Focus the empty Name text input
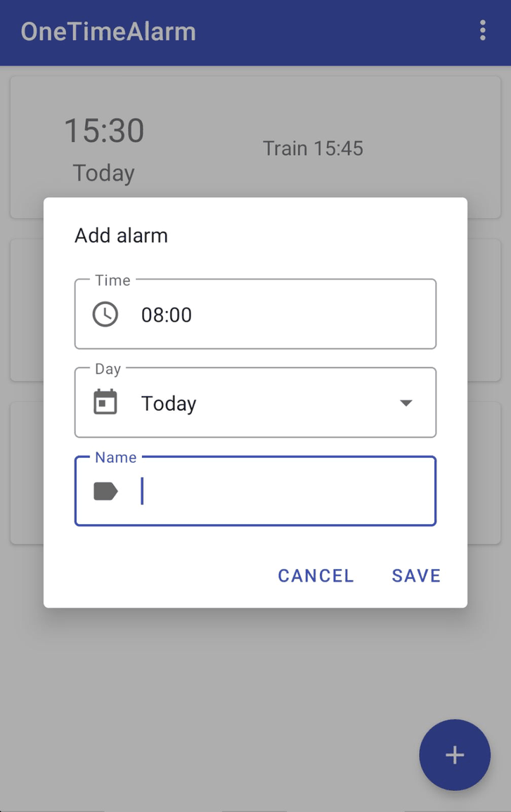This screenshot has width=511, height=812. 281,492
